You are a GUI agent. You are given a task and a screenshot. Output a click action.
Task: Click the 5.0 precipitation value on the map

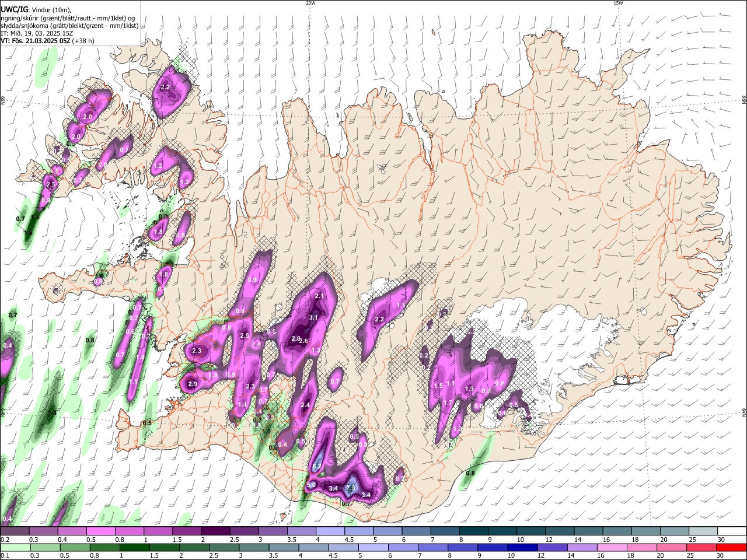click(x=311, y=485)
